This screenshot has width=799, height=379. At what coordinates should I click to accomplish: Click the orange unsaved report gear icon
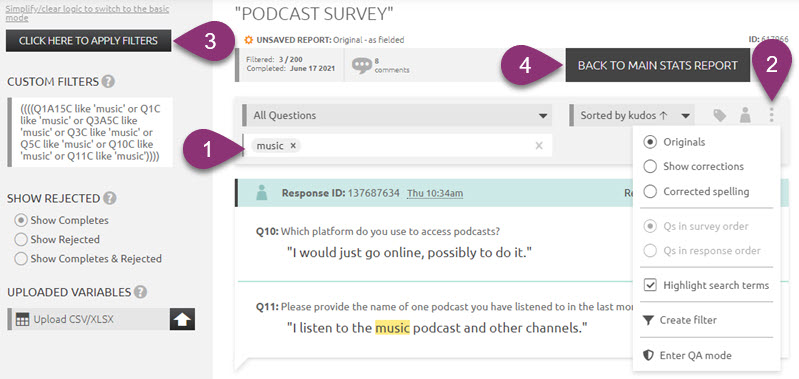[249, 40]
